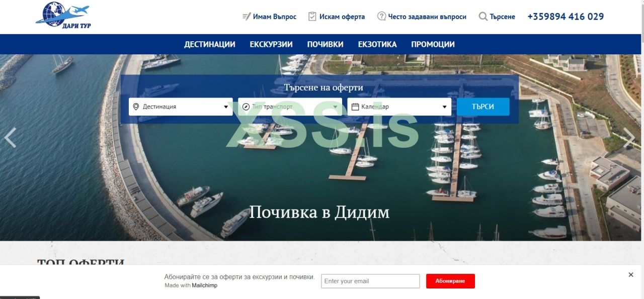
Task: Open the Искам оферта link
Action: click(x=342, y=17)
